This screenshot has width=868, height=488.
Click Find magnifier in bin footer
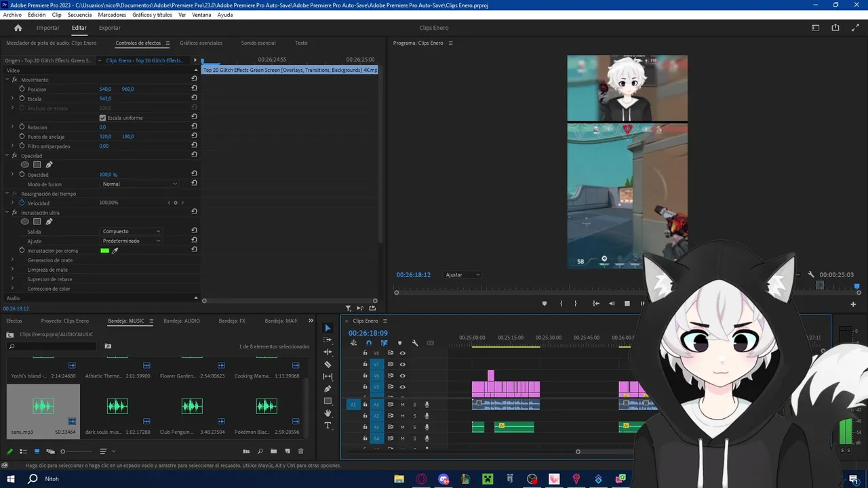[x=260, y=451]
